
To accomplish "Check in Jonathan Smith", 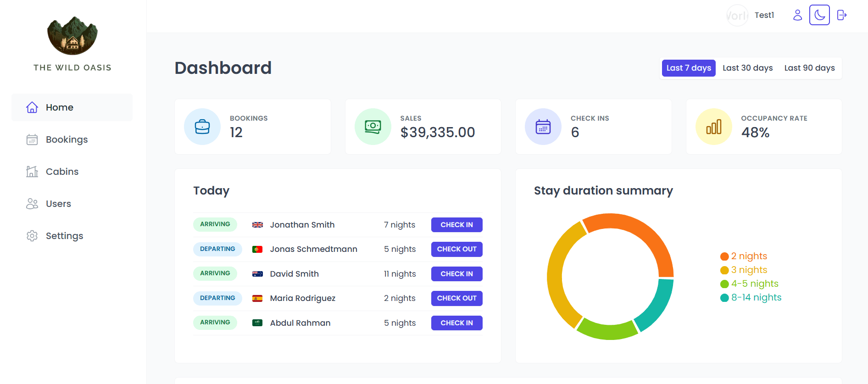I will tap(456, 225).
